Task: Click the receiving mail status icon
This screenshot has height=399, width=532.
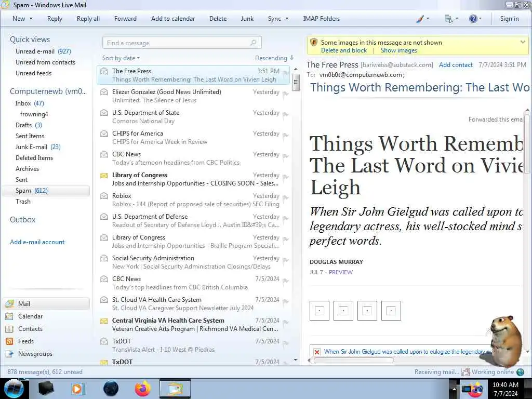Action: (465, 372)
